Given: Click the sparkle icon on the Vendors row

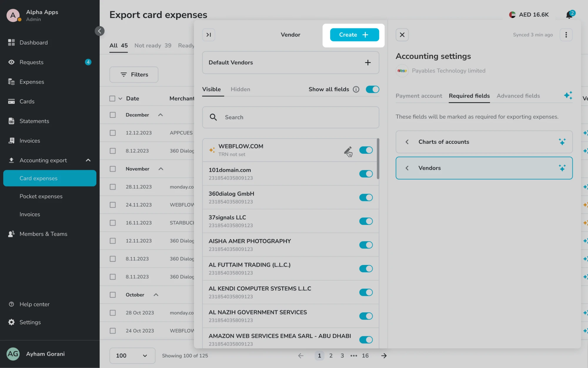Looking at the screenshot, I should click(x=562, y=168).
